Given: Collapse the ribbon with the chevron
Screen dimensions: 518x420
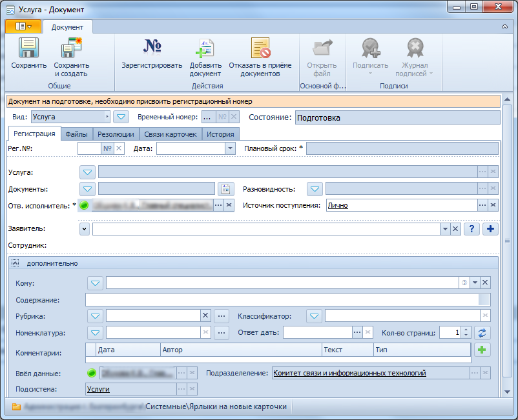Looking at the screenshot, I should tap(504, 26).
